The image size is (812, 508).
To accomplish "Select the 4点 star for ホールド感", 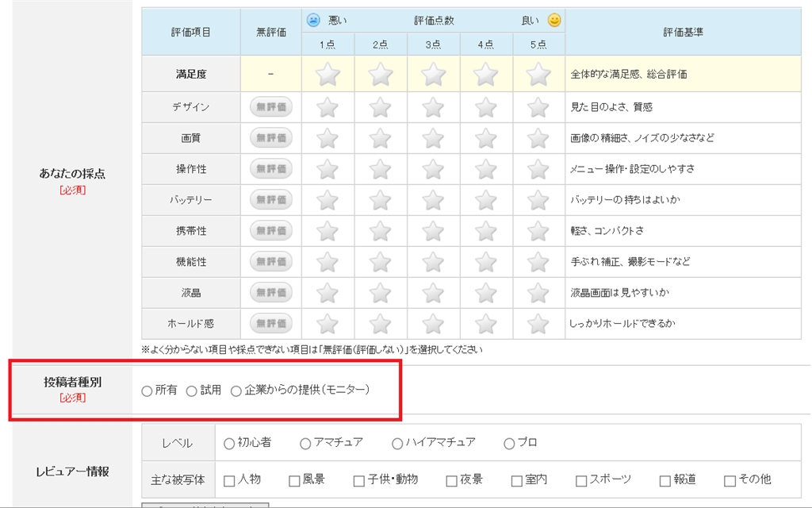I will tap(486, 324).
